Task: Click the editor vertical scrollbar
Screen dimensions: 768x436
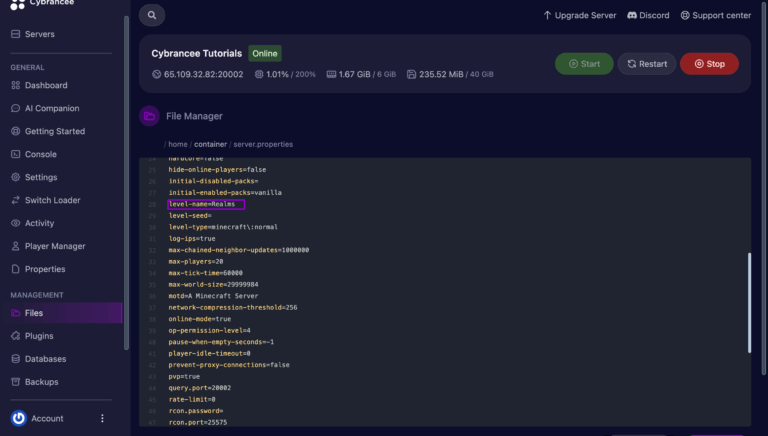Action: (749, 302)
